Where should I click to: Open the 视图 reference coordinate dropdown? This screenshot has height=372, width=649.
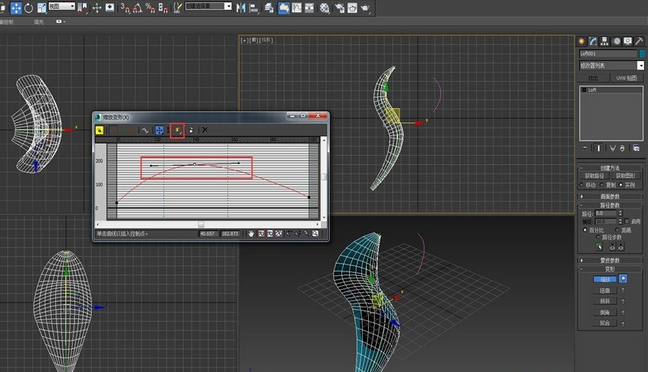pyautogui.click(x=62, y=6)
